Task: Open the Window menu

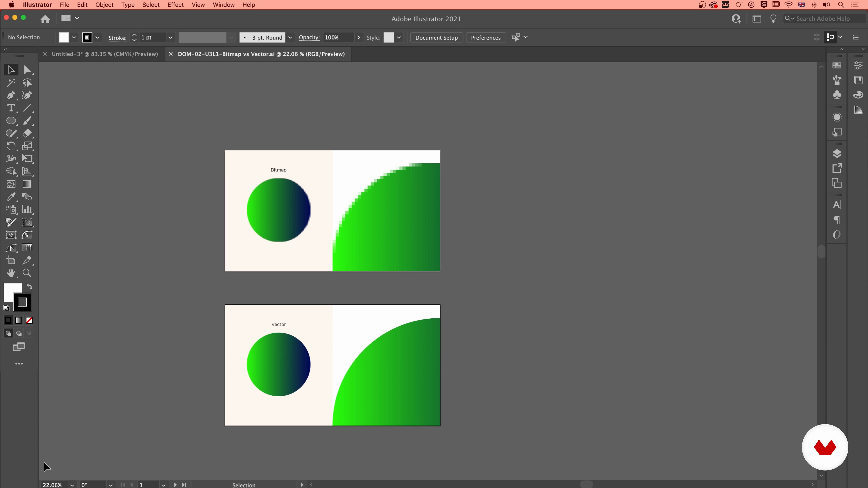Action: tap(223, 5)
